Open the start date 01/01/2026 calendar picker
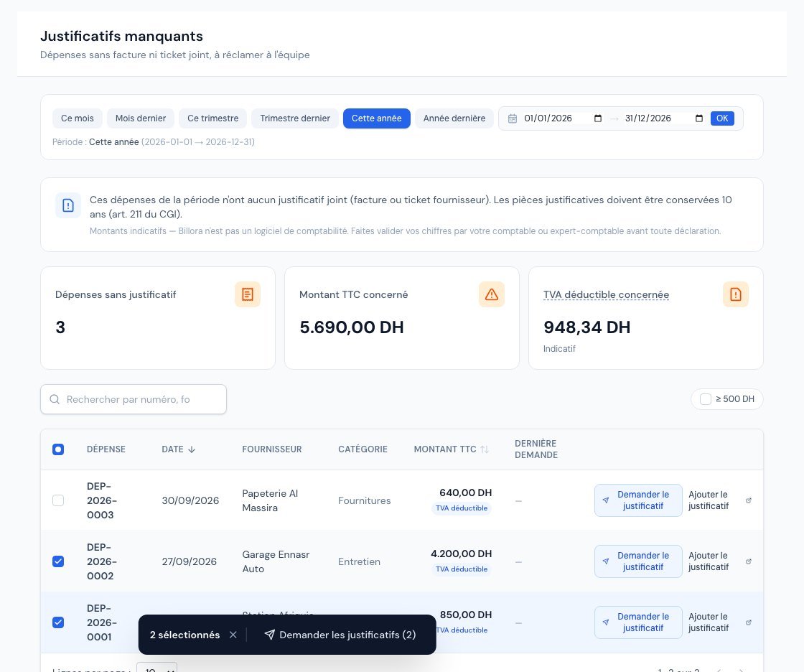 tap(598, 118)
